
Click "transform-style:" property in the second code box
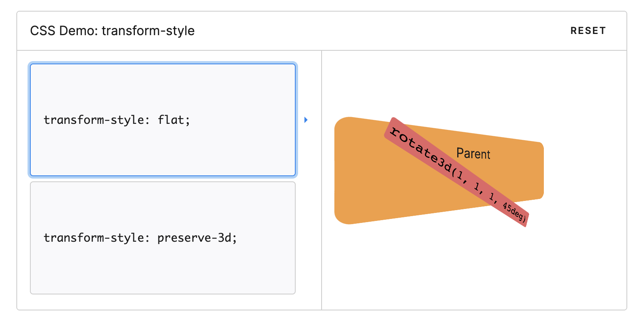[96, 238]
